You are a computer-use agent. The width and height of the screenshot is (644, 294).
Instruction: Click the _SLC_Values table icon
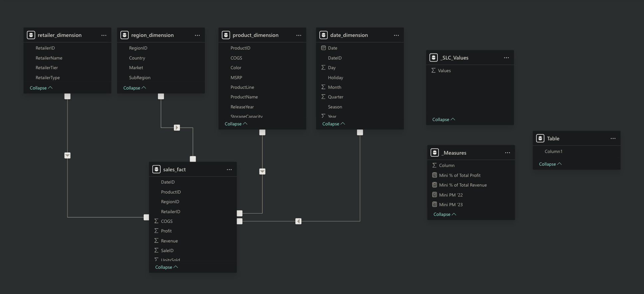pyautogui.click(x=433, y=58)
